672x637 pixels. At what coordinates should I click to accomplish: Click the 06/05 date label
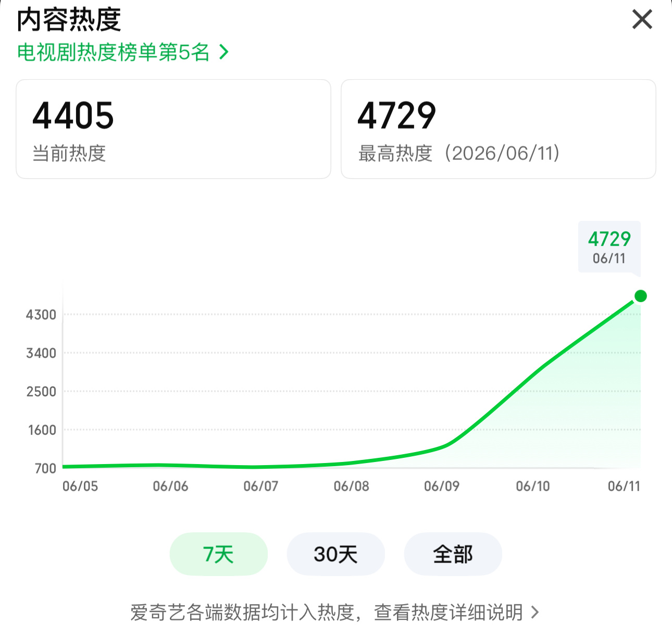pyautogui.click(x=80, y=486)
